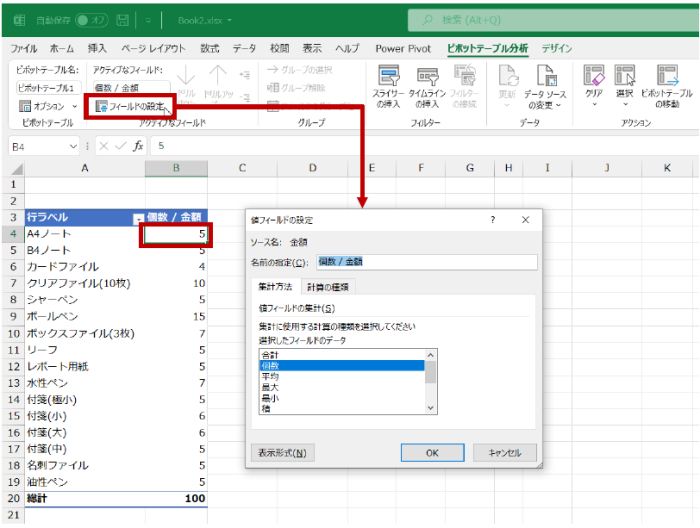700x528 pixels.
Task: Click the 表示形式 button
Action: click(283, 453)
